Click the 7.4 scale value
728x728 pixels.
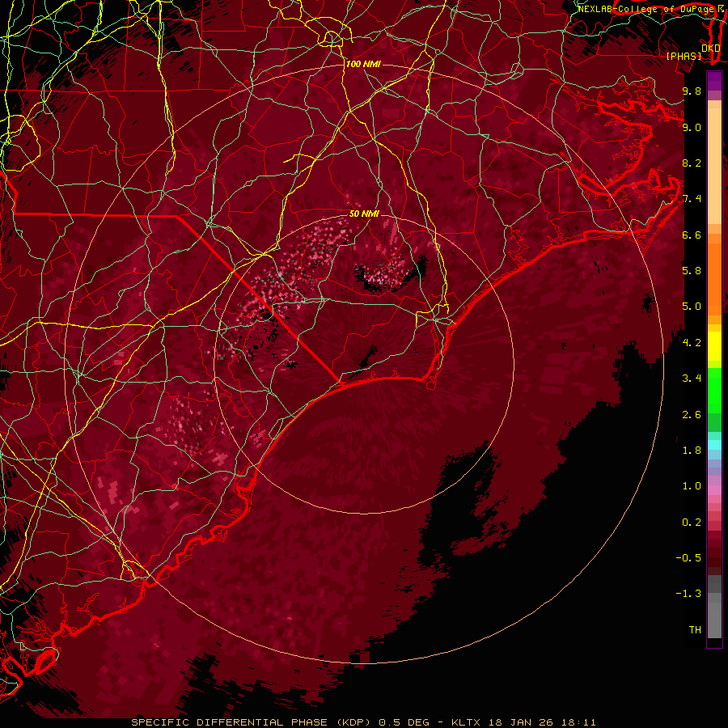tap(692, 199)
